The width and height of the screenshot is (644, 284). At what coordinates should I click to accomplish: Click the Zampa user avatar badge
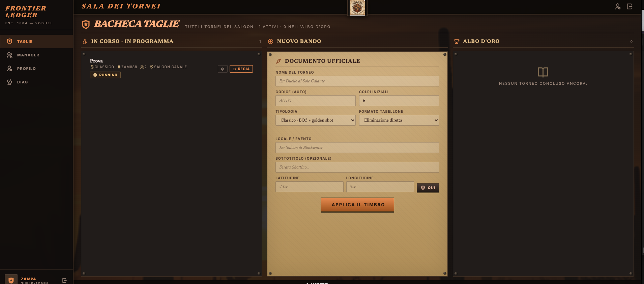point(11,280)
